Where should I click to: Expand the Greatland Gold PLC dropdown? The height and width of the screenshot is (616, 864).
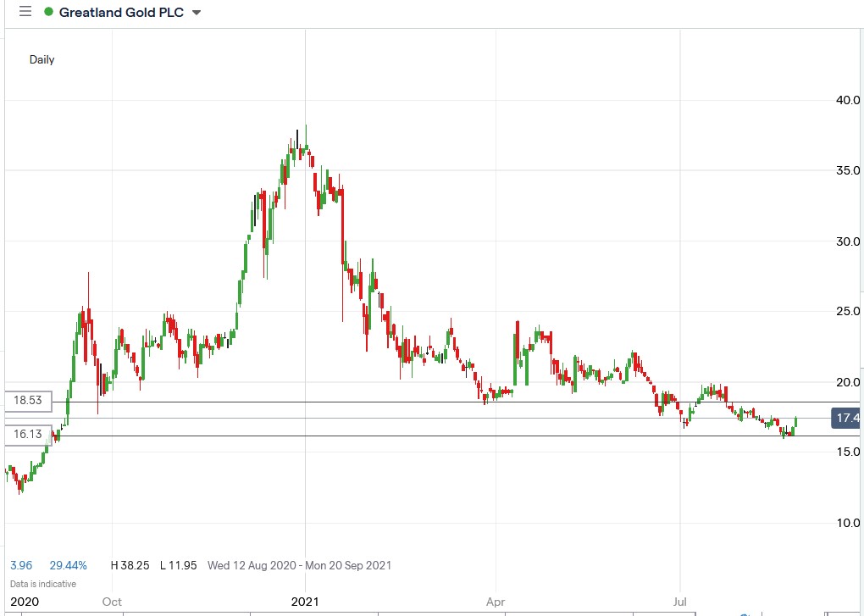[x=195, y=13]
